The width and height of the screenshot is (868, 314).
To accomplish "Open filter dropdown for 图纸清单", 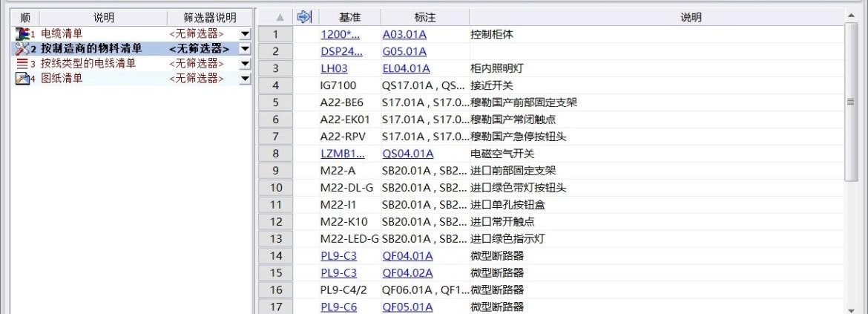I will (x=246, y=79).
